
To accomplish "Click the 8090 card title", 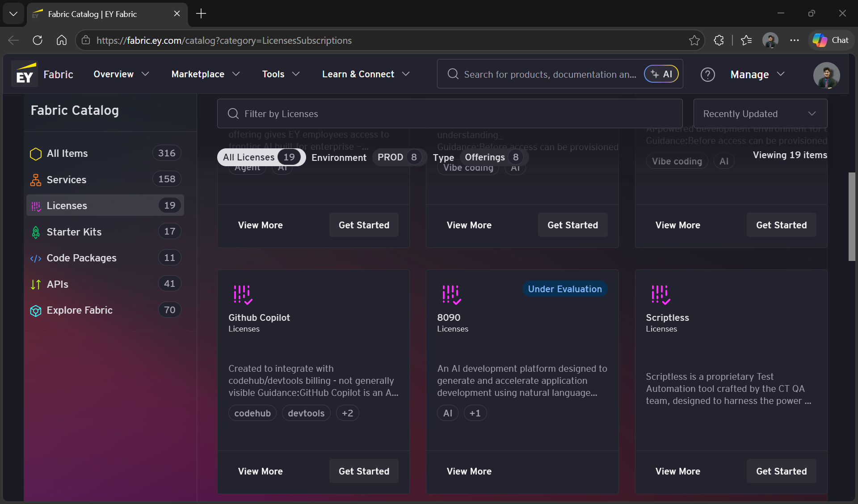I will 449,318.
